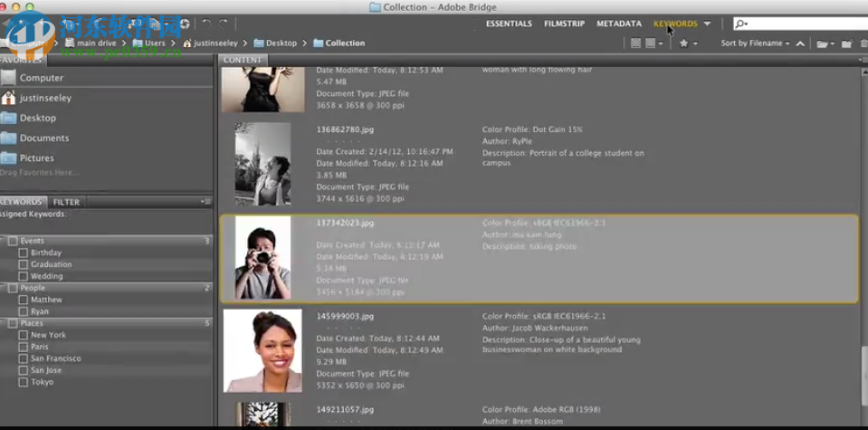The width and height of the screenshot is (868, 430).
Task: Open Content panel flyout menu icon
Action: 863,60
